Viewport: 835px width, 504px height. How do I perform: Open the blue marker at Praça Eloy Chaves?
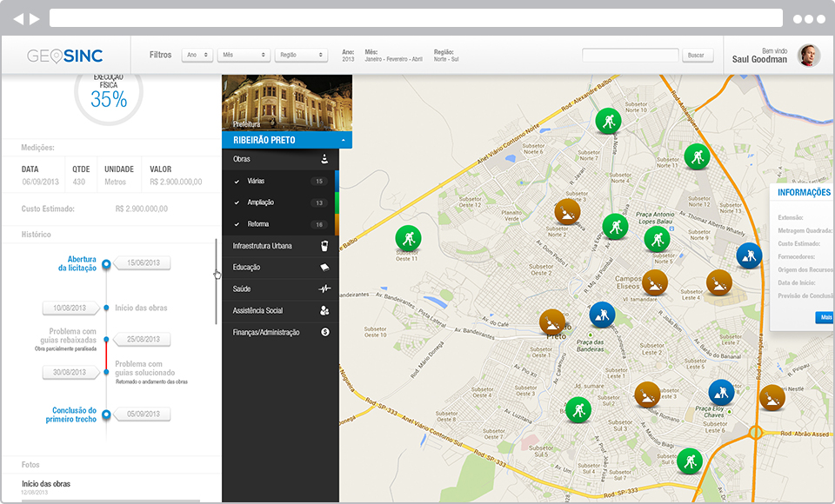tap(722, 392)
